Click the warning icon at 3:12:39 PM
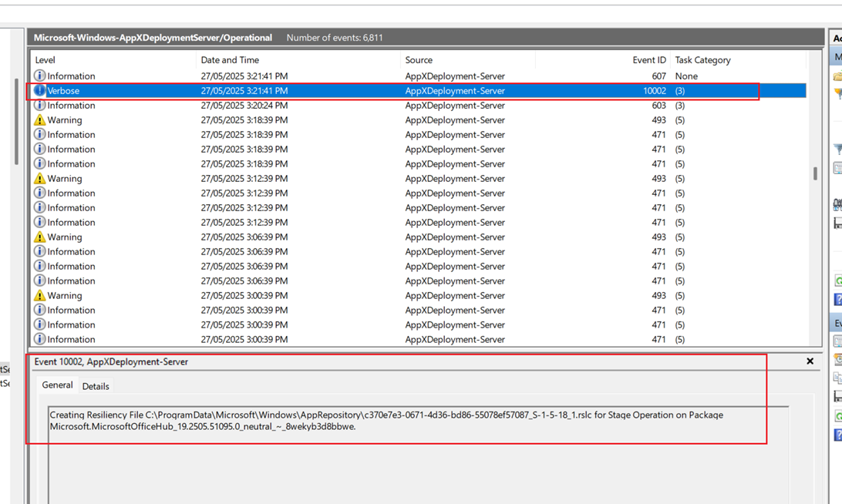Image resolution: width=842 pixels, height=504 pixels. 39,179
